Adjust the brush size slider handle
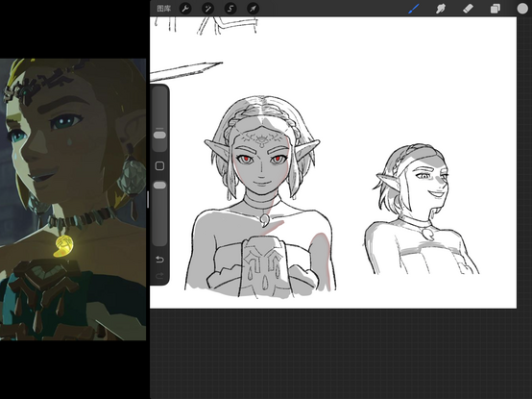This screenshot has height=399, width=532. point(159,136)
